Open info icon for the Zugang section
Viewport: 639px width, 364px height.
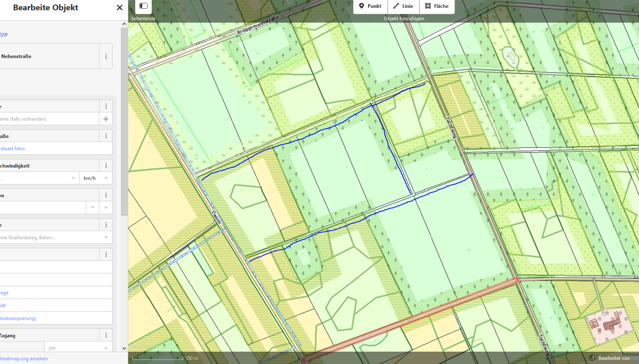pyautogui.click(x=106, y=335)
